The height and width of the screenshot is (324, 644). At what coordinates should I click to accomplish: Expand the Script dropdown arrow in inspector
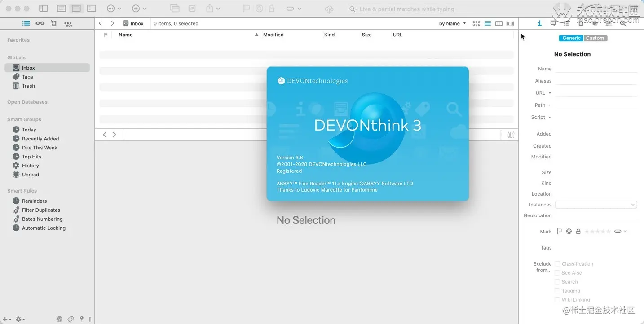click(x=550, y=118)
